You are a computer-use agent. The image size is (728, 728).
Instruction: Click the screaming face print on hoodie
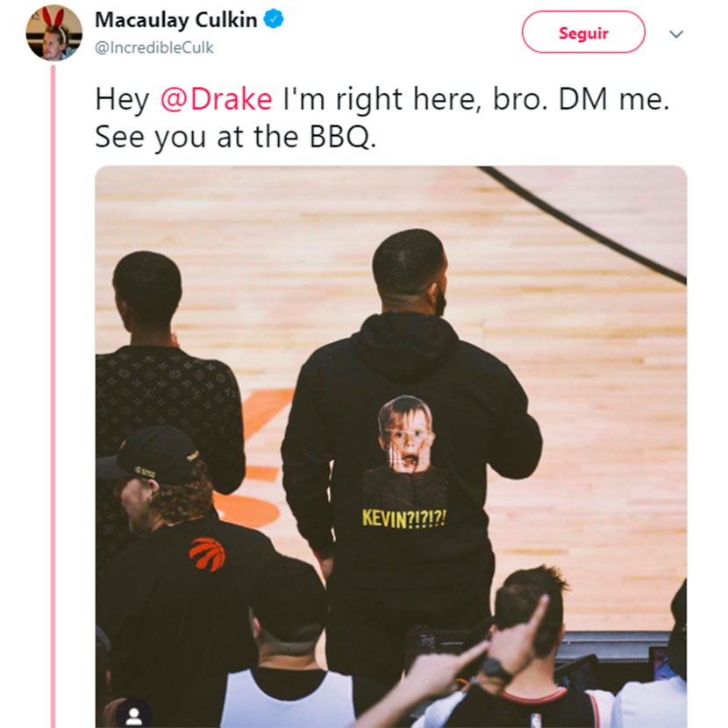(x=407, y=434)
